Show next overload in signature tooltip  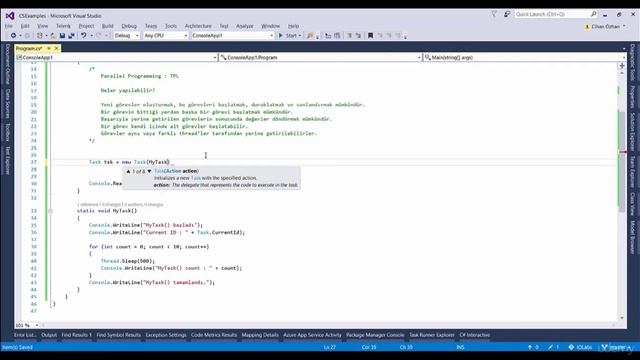pos(149,171)
